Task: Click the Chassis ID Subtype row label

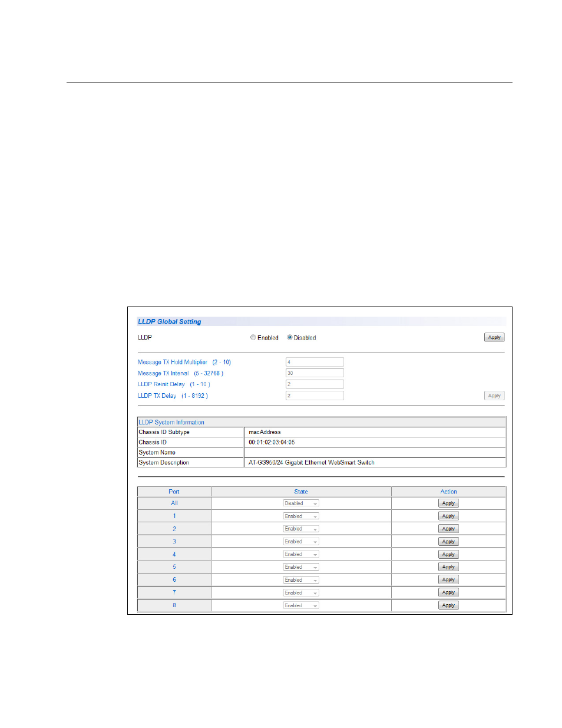Action: 164,432
